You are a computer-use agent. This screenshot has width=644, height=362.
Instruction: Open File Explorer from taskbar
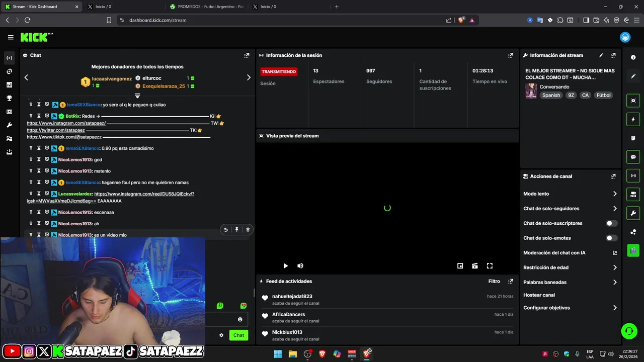(x=292, y=354)
